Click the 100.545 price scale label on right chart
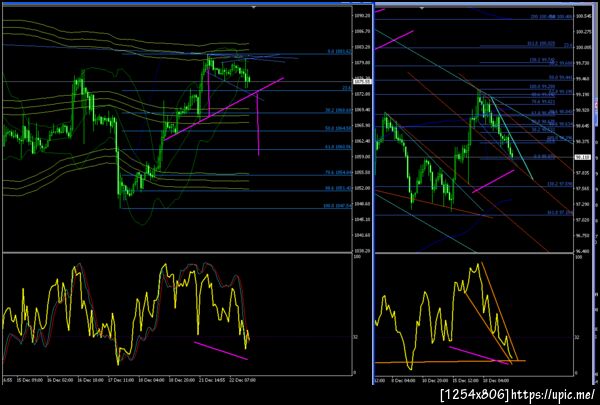The height and width of the screenshot is (405, 600). pyautogui.click(x=583, y=16)
